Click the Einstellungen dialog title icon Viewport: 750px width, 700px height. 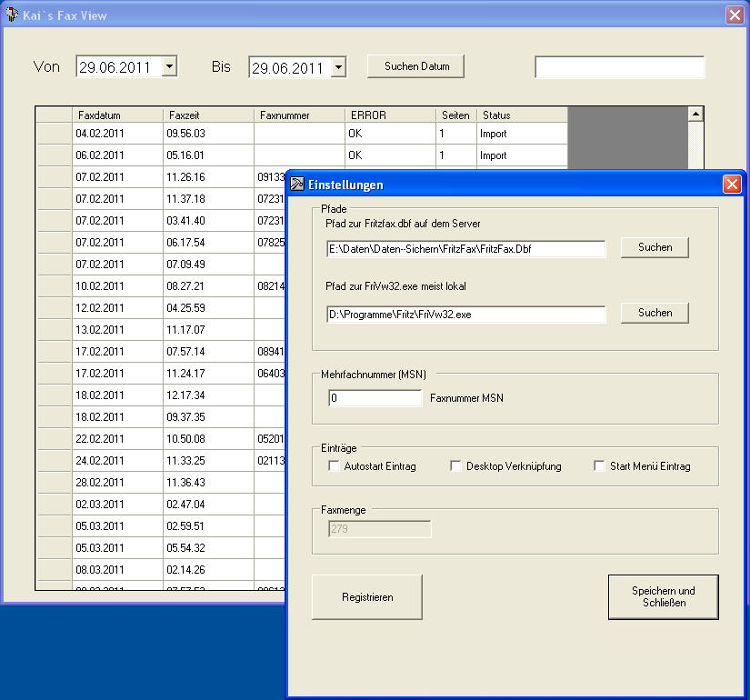[x=297, y=185]
